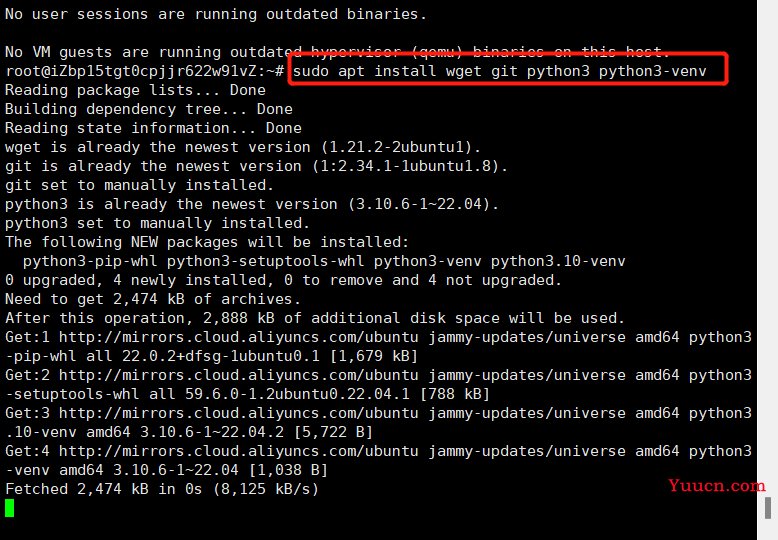
Task: Click the scrollbar thumb at right edge
Action: pos(768,508)
